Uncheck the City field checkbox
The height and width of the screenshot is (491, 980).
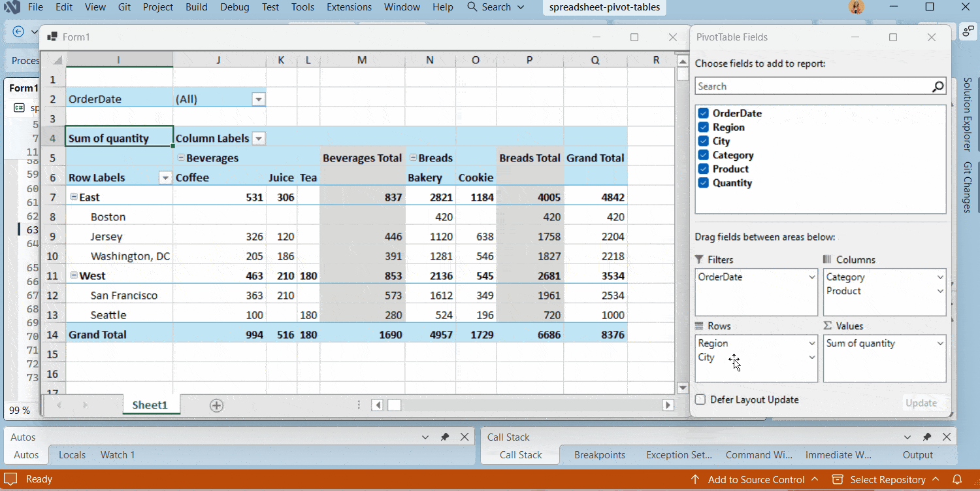[703, 141]
